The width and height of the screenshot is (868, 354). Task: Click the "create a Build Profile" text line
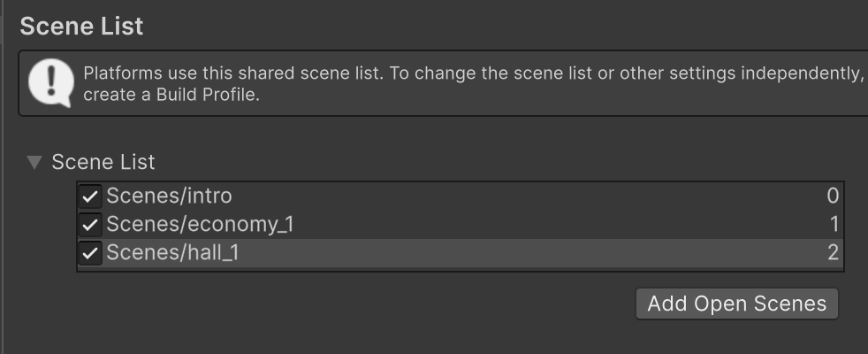pos(171,95)
